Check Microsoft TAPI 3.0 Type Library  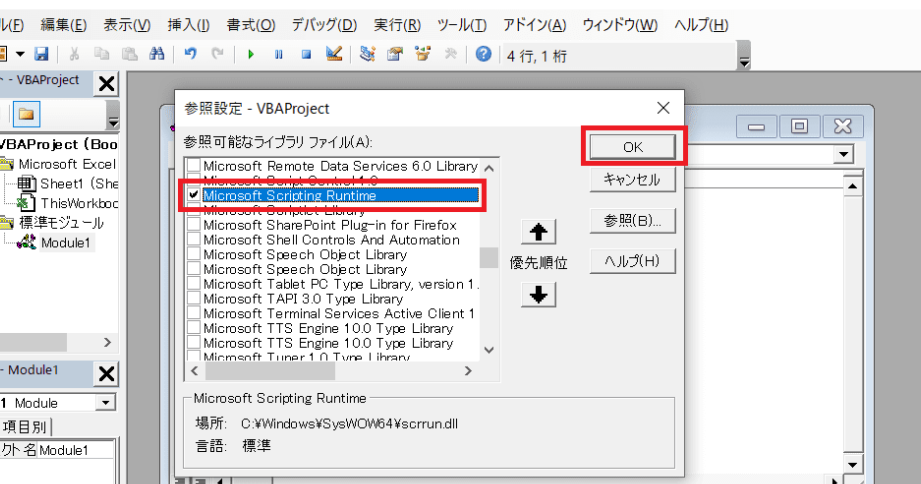[x=194, y=298]
